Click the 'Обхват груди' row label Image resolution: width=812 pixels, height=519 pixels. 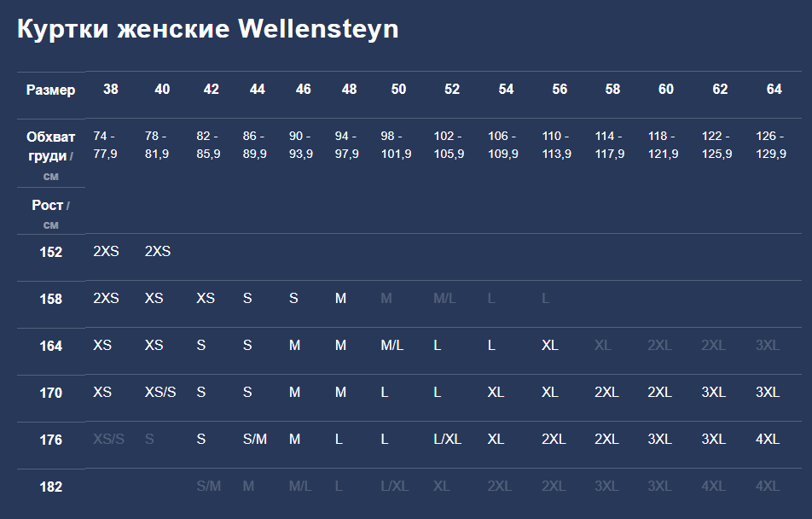click(51, 146)
